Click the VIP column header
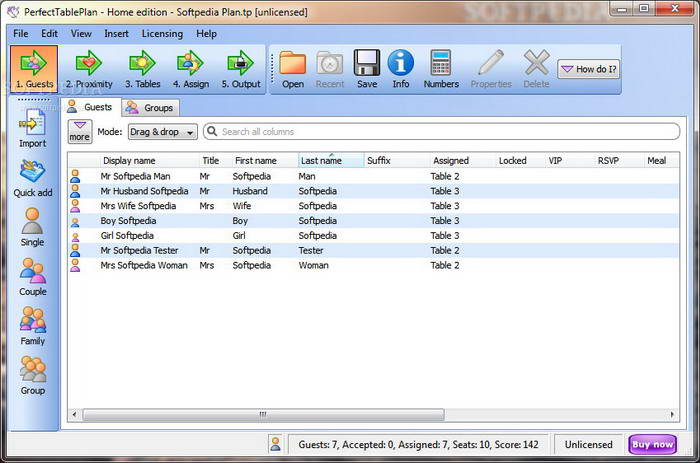Image resolution: width=700 pixels, height=463 pixels. coord(570,160)
